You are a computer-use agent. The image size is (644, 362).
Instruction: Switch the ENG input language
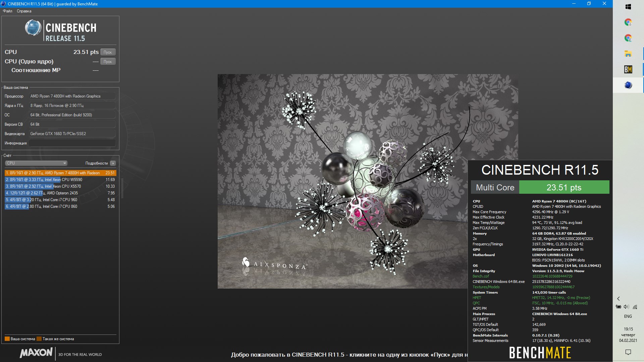click(628, 316)
